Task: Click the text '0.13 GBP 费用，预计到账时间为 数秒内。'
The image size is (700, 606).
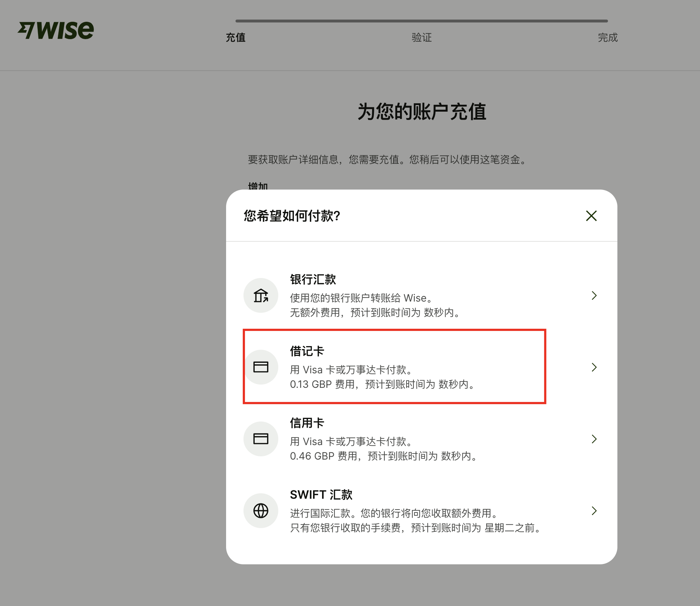Action: (x=383, y=384)
